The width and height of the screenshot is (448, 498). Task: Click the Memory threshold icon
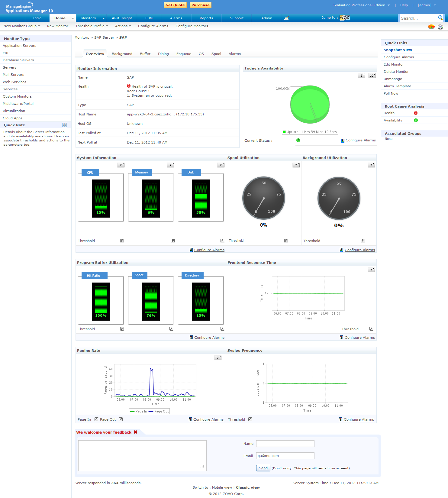point(173,241)
